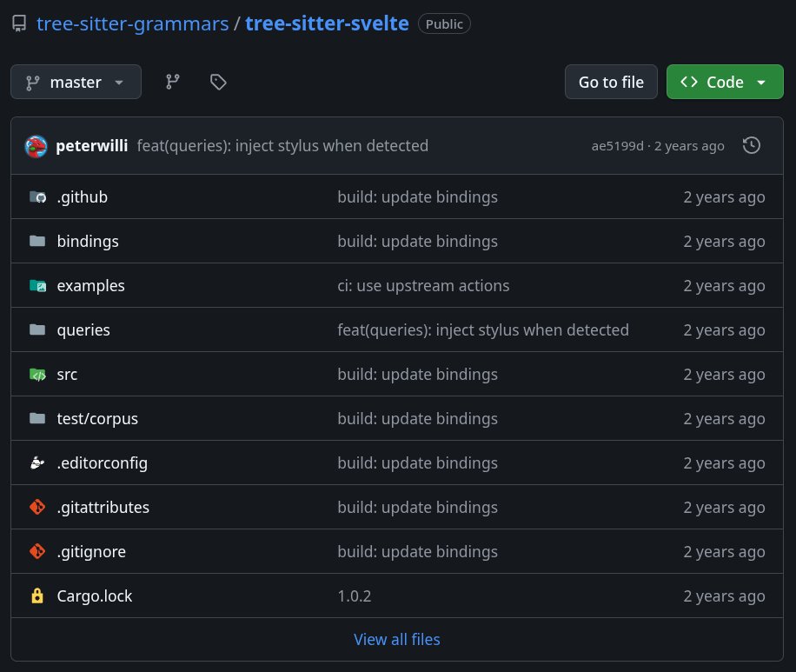Open 'build: update bindings' commit in src row
Image resolution: width=796 pixels, height=672 pixels.
418,375
